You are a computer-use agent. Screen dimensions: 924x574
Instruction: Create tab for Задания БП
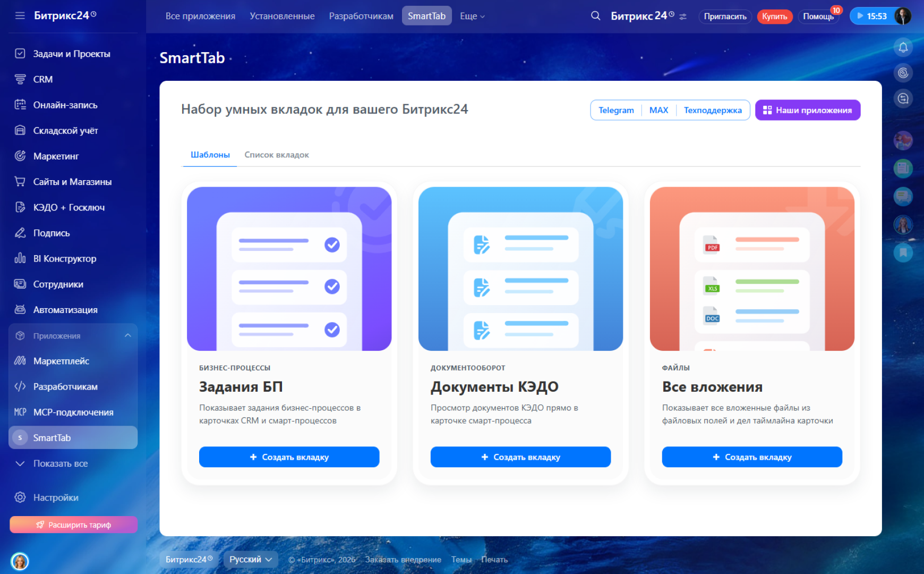289,457
